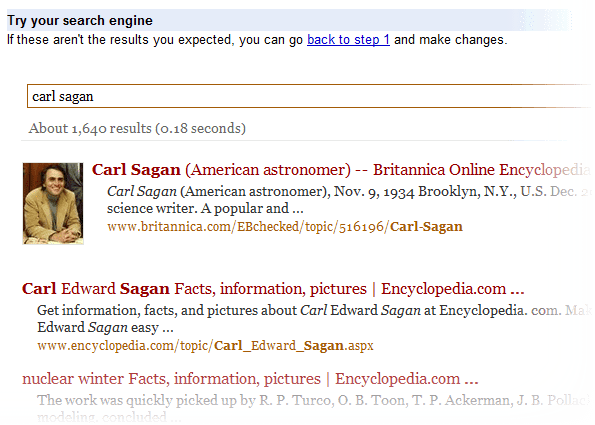Click the 'carl sagan' search input field
Screen dimensions: 595x425
click(x=309, y=96)
